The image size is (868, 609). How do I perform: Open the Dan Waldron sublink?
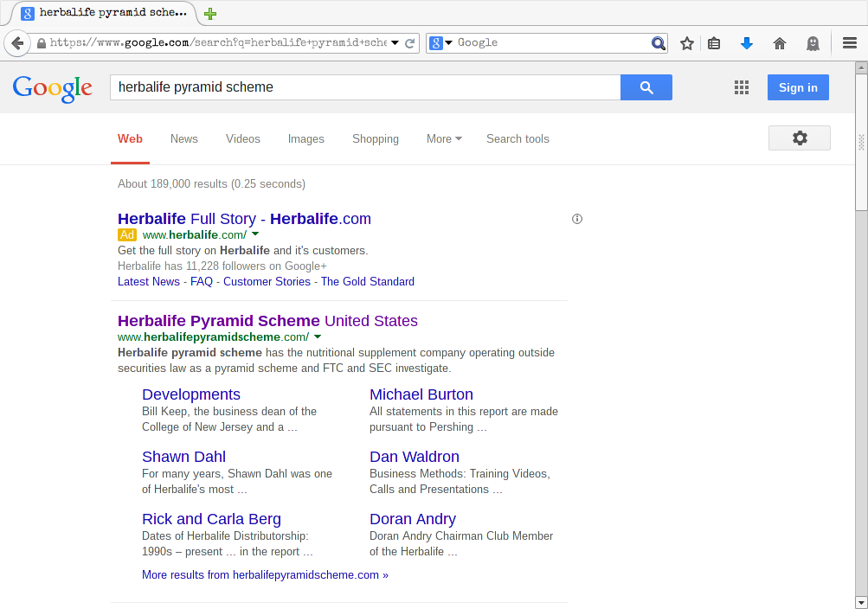[x=414, y=457]
